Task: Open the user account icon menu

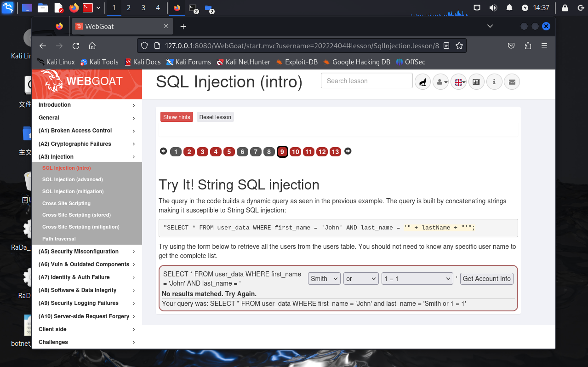Action: [440, 82]
